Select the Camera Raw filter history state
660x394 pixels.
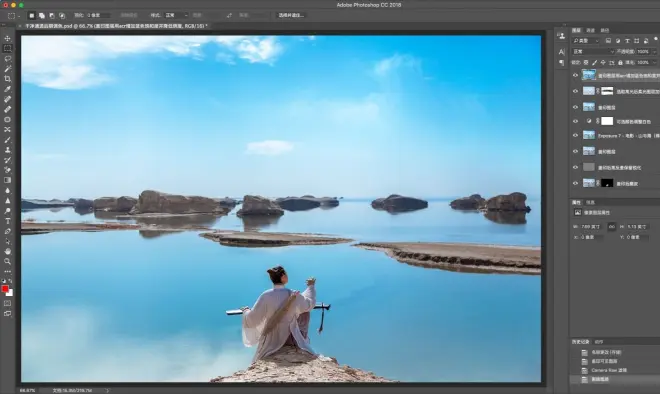point(609,370)
